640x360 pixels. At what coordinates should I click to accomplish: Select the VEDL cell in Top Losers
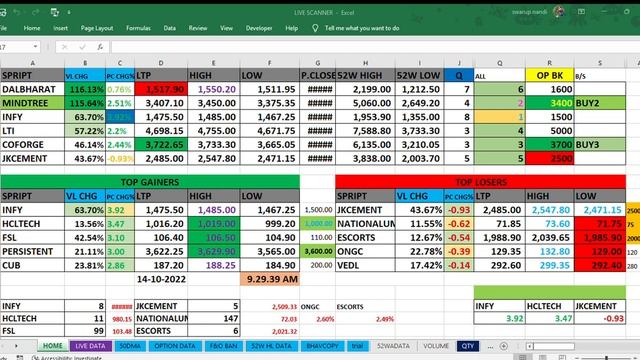pos(365,265)
